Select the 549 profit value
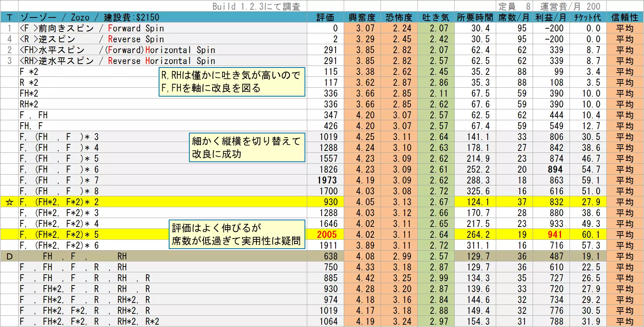The image size is (644, 327). (557, 126)
